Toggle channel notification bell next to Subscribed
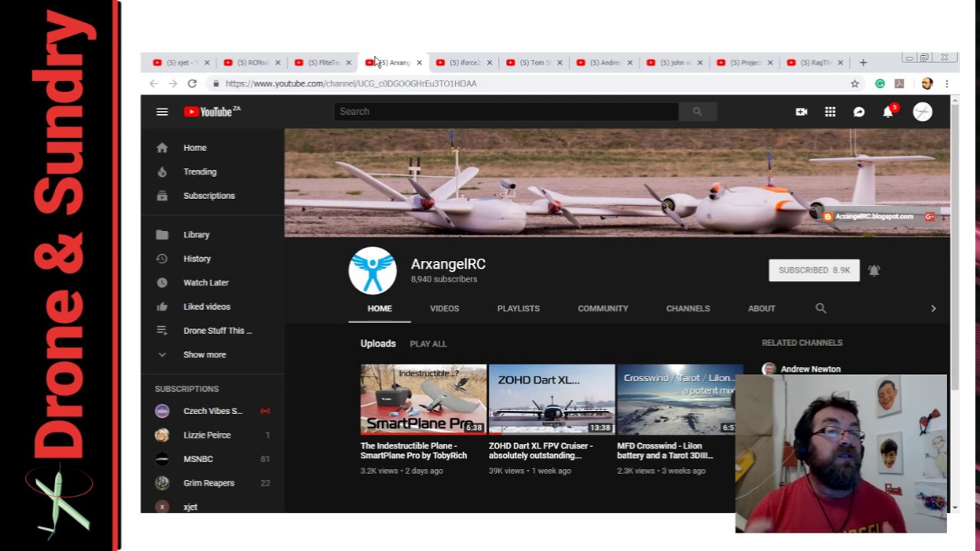Image resolution: width=980 pixels, height=551 pixels. [x=874, y=270]
